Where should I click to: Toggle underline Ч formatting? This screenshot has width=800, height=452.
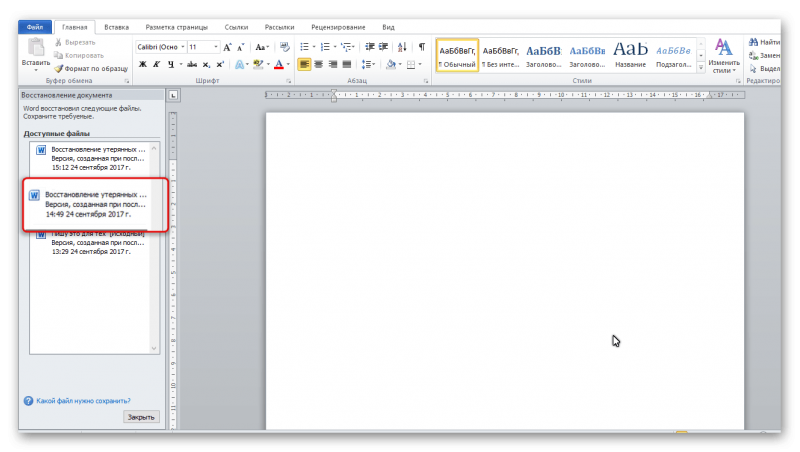[171, 64]
